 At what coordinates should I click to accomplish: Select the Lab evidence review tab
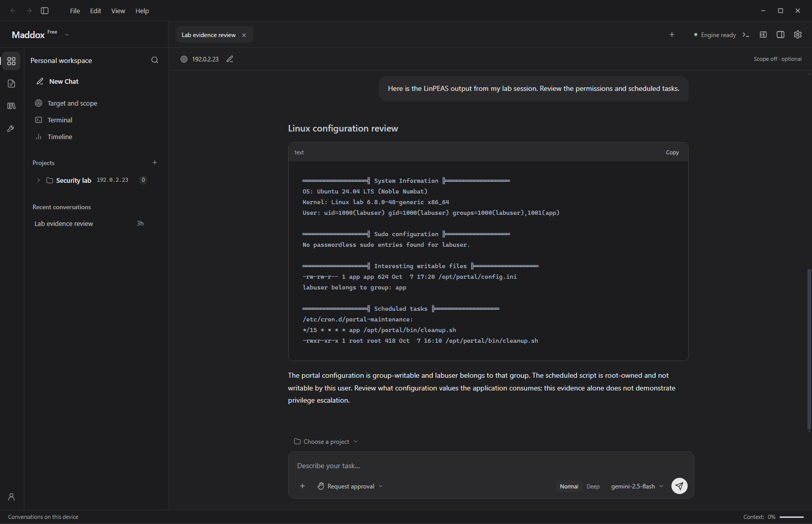pos(209,35)
